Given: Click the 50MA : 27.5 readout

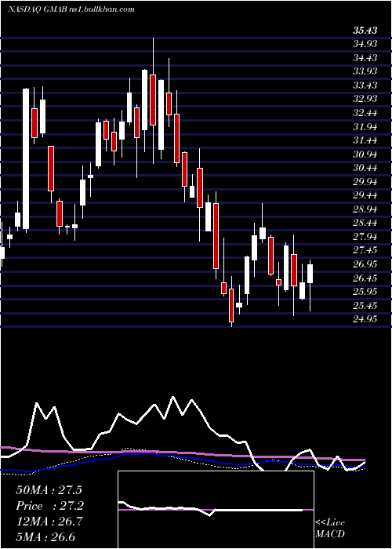Looking at the screenshot, I should 49,490.
